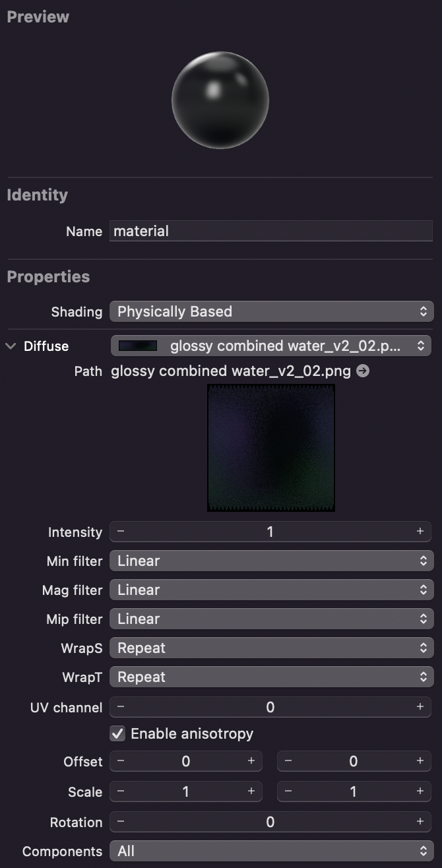
Task: Click the diffuse texture thumbnail image
Action: [270, 447]
